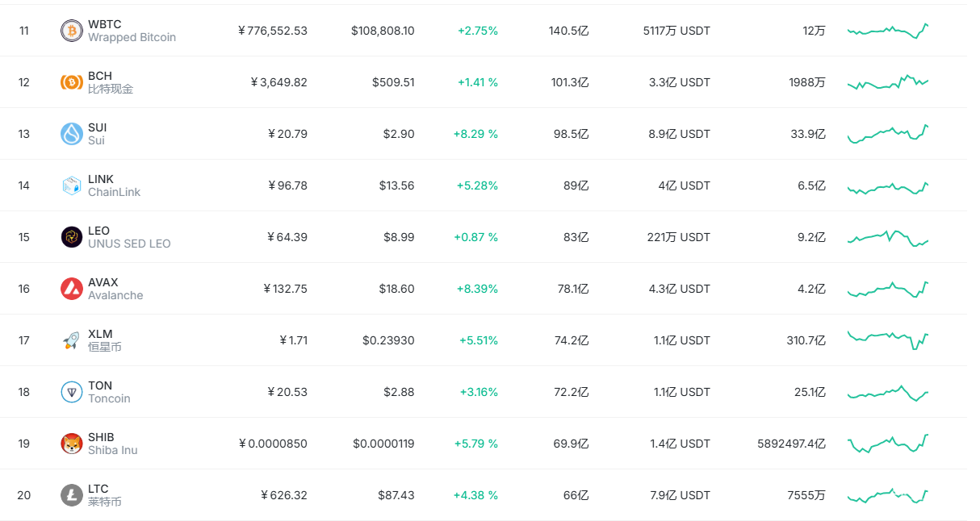Viewport: 980px width, 521px height.
Task: Open the LTC 莱特币 name link
Action: 98,489
